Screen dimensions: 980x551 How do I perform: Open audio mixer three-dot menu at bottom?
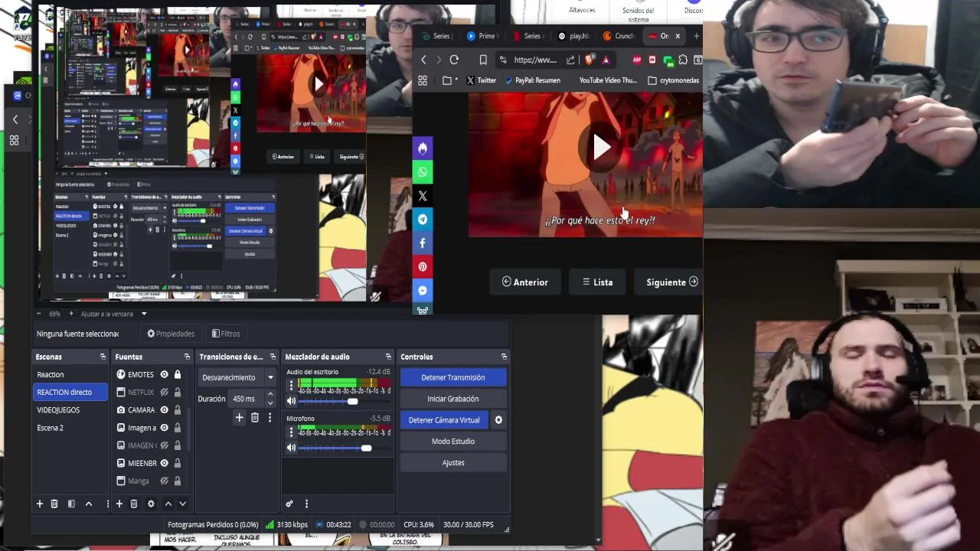tap(306, 504)
